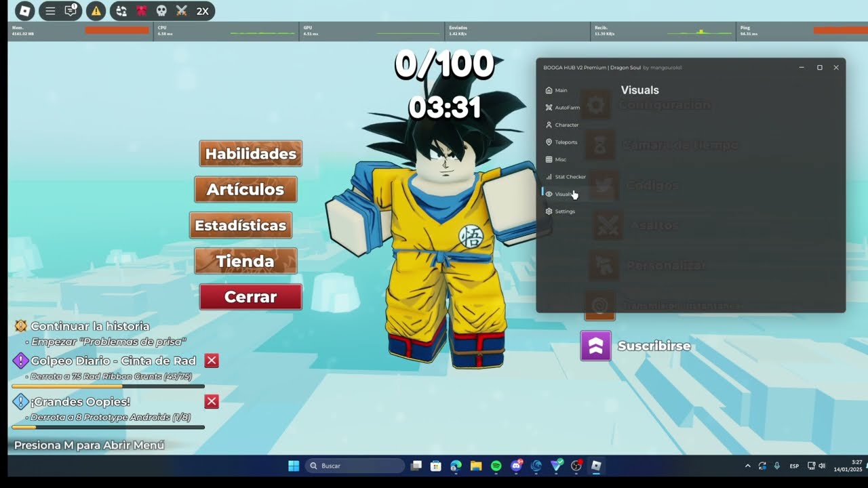Image resolution: width=868 pixels, height=488 pixels.
Task: Open the hamburger menu in top bar
Action: click(50, 11)
